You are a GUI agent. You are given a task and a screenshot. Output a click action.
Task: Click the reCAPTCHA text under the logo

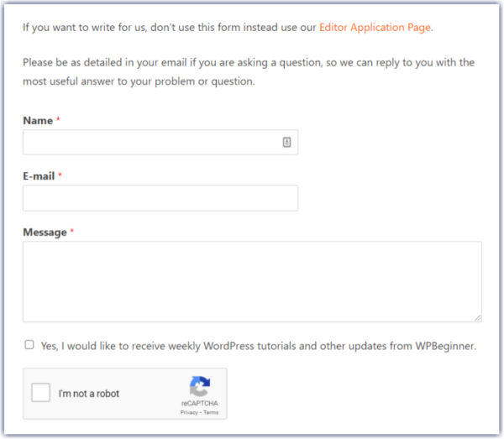coord(200,404)
